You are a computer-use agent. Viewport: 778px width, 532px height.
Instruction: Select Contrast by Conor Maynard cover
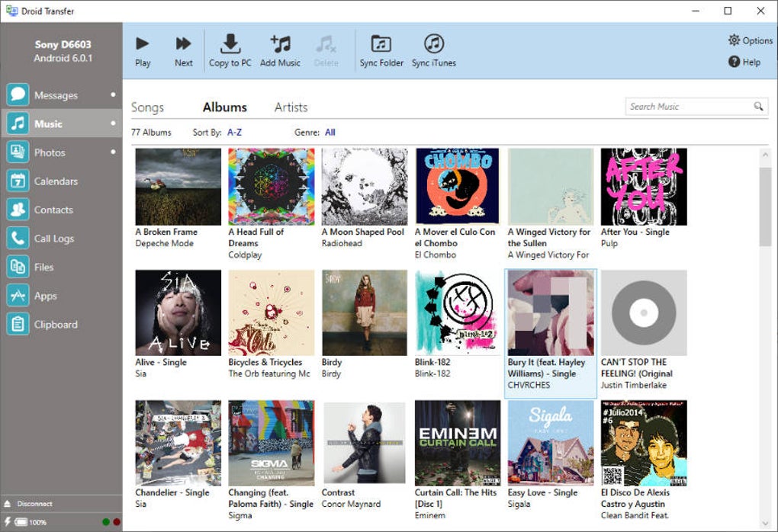(365, 444)
